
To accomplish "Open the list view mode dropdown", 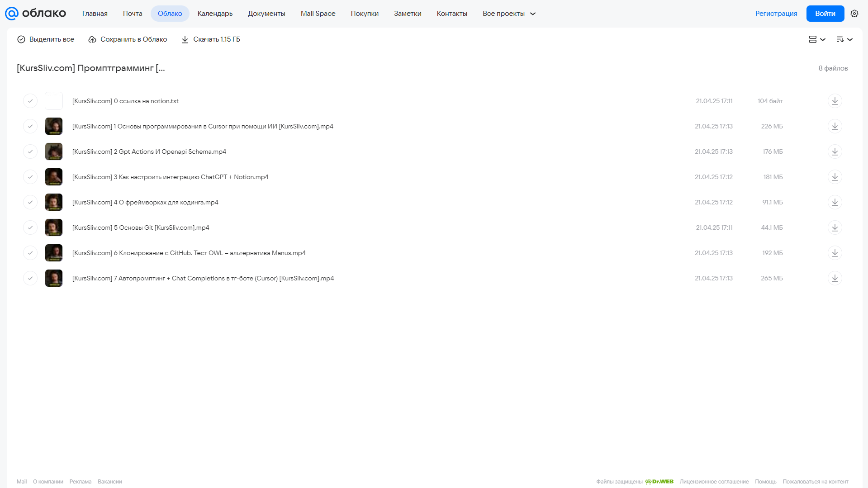I will pyautogui.click(x=817, y=39).
